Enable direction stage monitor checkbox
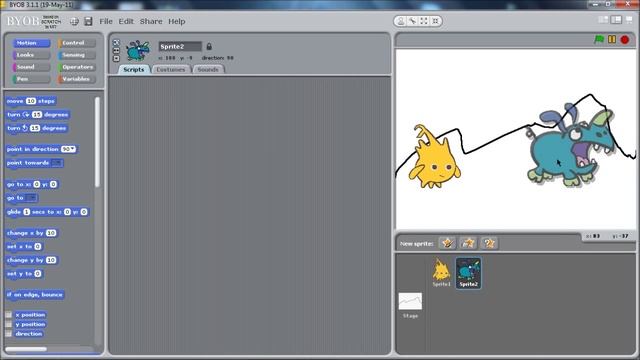Viewport: 640px width, 360px height. [8, 333]
